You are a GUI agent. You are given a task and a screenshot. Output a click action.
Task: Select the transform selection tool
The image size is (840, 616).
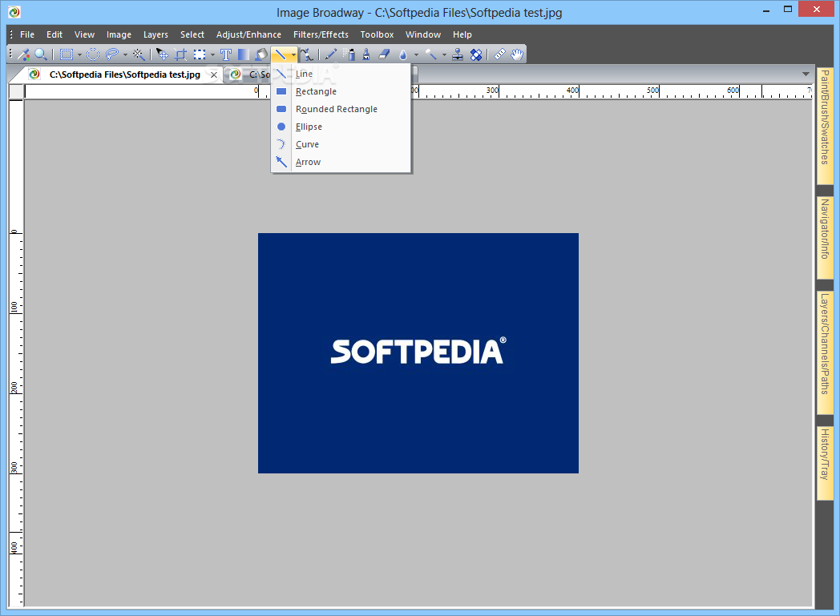(200, 54)
